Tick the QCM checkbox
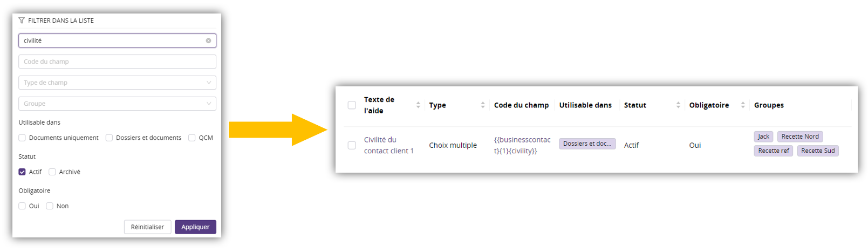 (x=192, y=138)
